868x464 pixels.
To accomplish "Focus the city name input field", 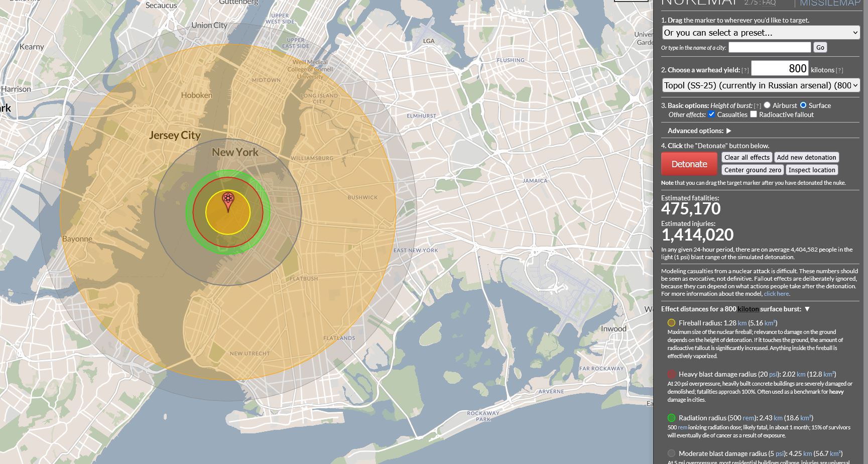I will click(770, 47).
